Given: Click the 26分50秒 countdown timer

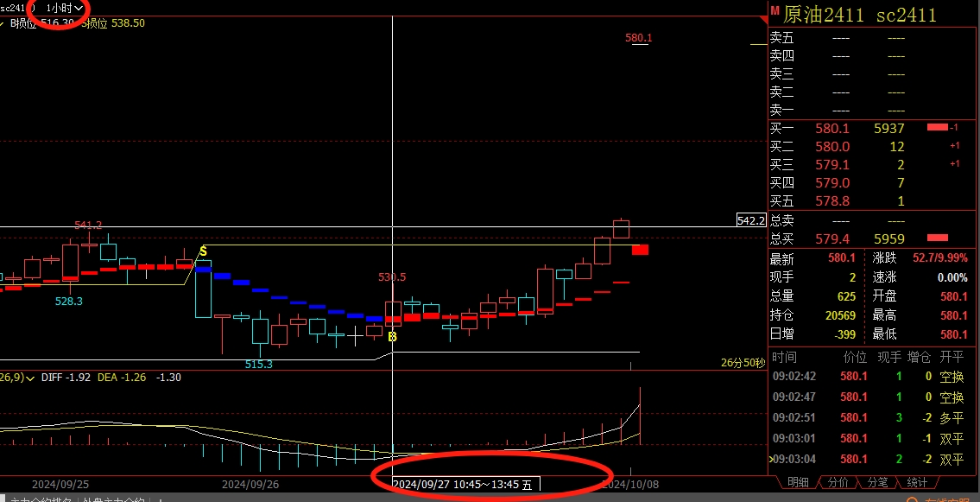Looking at the screenshot, I should point(743,363).
